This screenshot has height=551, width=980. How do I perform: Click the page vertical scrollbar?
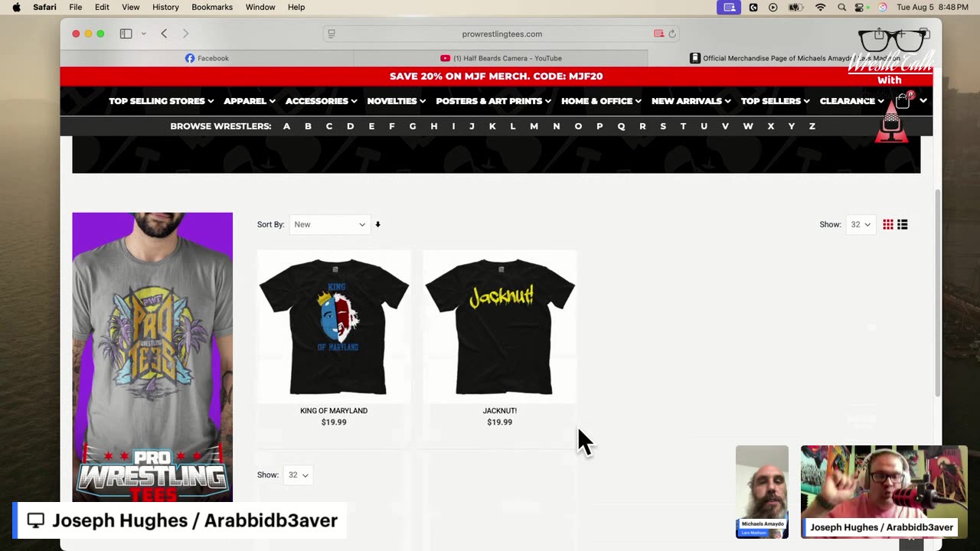pyautogui.click(x=938, y=293)
